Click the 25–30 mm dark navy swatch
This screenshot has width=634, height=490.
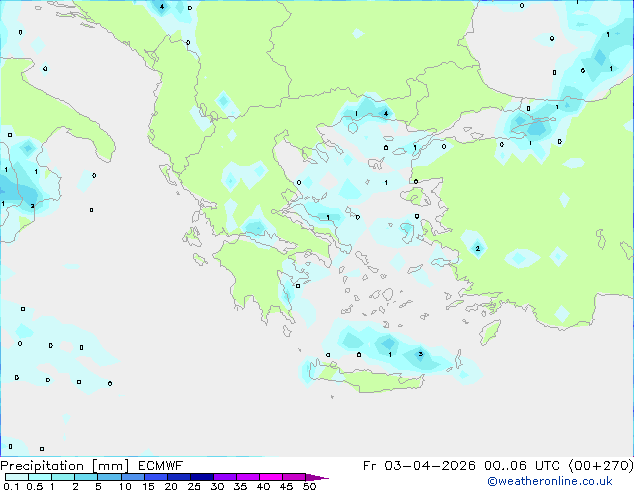pos(201,477)
